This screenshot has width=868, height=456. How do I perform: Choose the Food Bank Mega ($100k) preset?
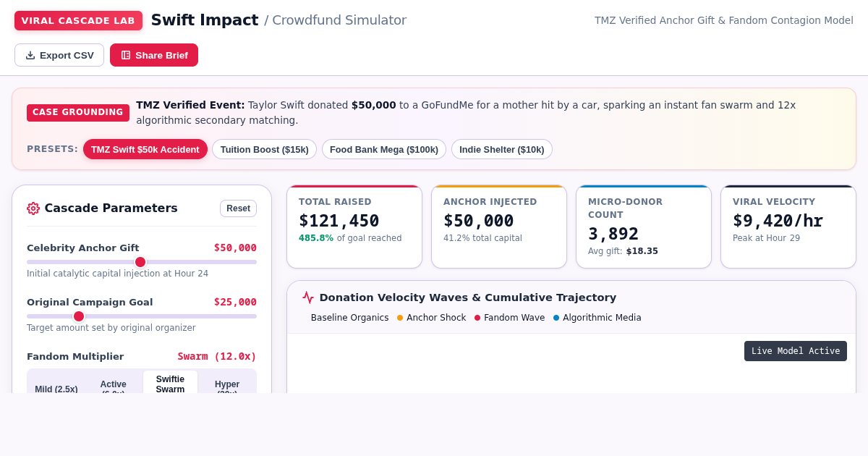(x=384, y=149)
